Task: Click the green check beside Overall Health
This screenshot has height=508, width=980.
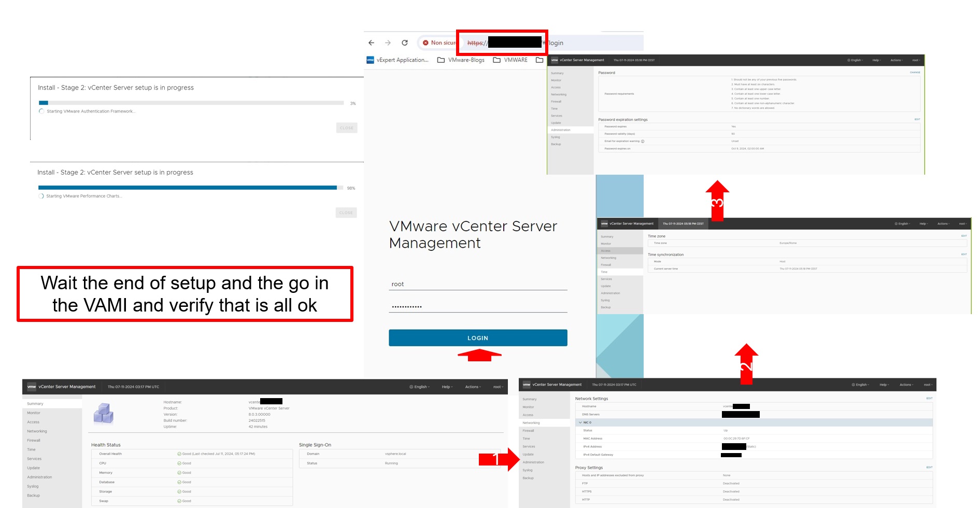Action: tap(179, 454)
